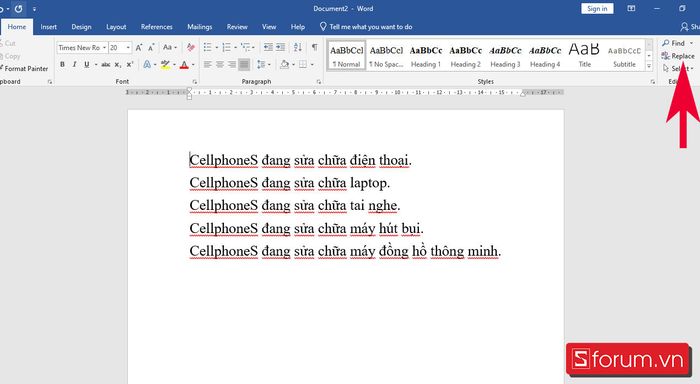
Task: Click Decrease Indent icon
Action: pyautogui.click(x=268, y=47)
